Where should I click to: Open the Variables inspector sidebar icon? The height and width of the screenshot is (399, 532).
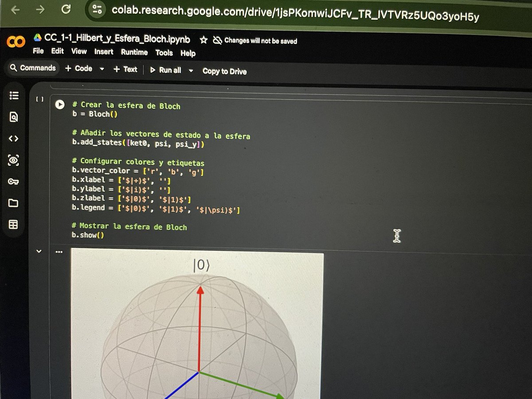click(13, 160)
